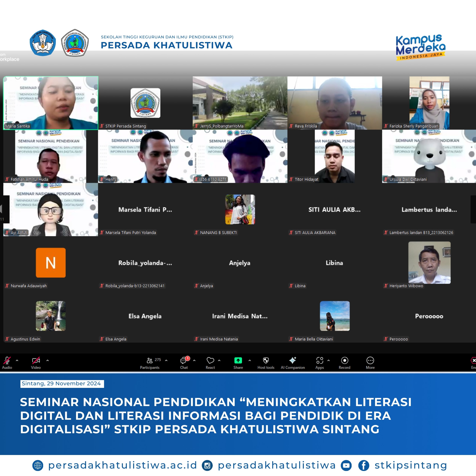Select JerryS_PolbangtanYoMa's video tile
Screen dimensions: 476x476
(240, 103)
